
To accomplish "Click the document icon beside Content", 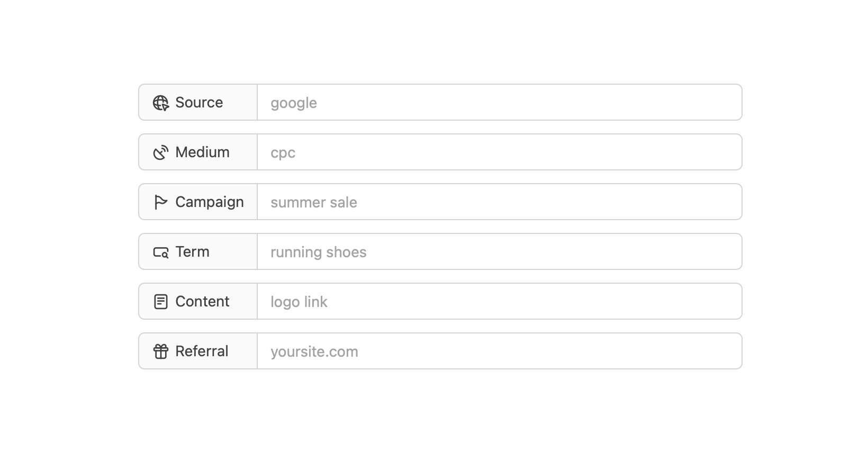I will pyautogui.click(x=160, y=302).
